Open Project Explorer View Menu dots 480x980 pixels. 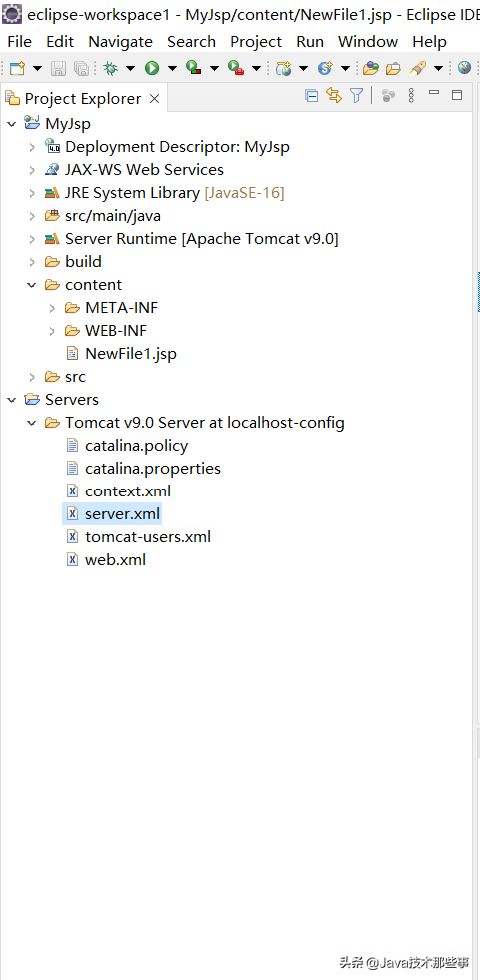tap(411, 96)
